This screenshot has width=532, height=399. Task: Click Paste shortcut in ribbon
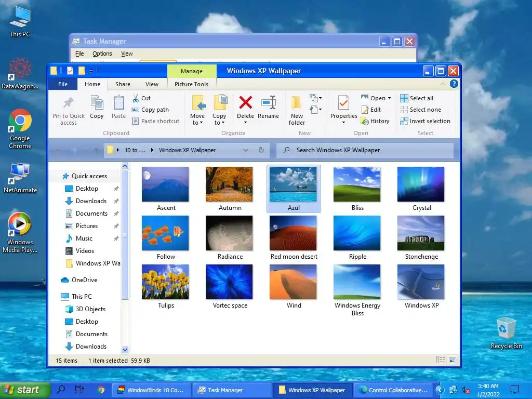click(x=155, y=121)
